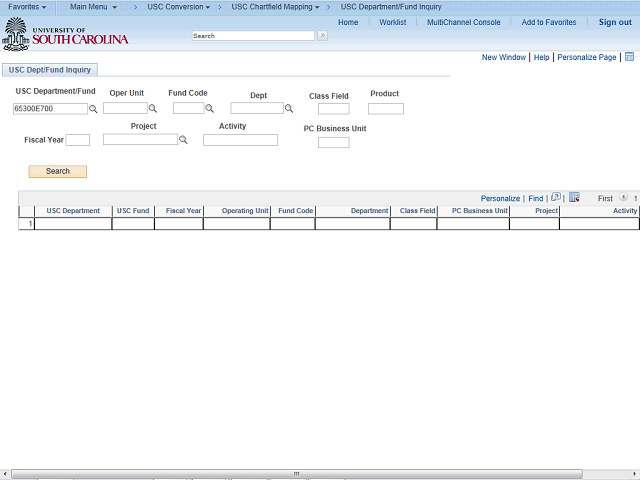Expand the Main Menu dropdown

(93, 7)
